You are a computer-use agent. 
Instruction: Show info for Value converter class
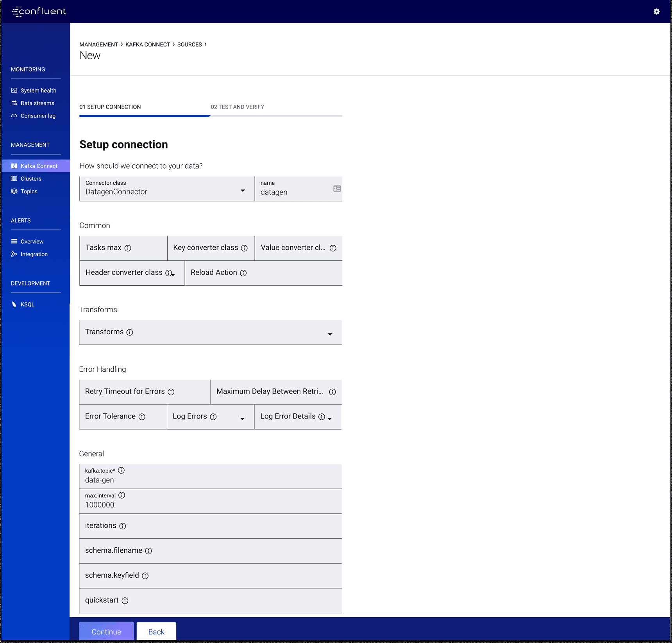[x=333, y=248]
